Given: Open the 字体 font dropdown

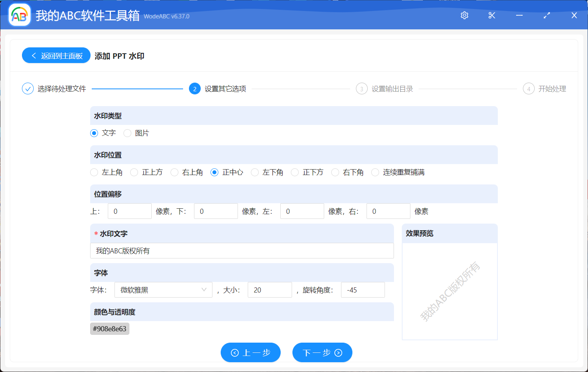Looking at the screenshot, I should tap(163, 290).
